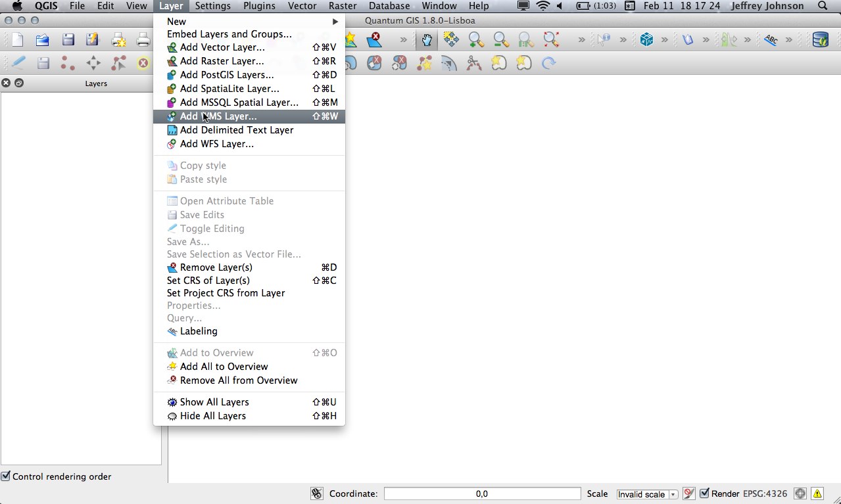
Task: Choose Add WMS Layer menu item
Action: [x=249, y=116]
